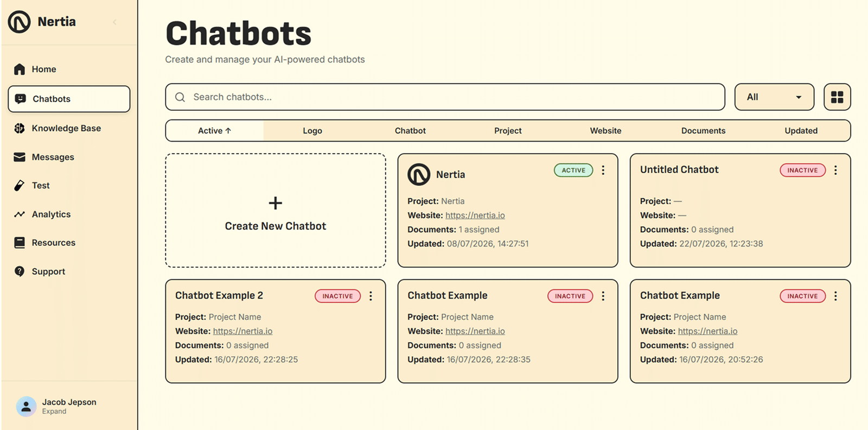
Task: Open website link on Chatbot Example 2
Action: tap(242, 331)
